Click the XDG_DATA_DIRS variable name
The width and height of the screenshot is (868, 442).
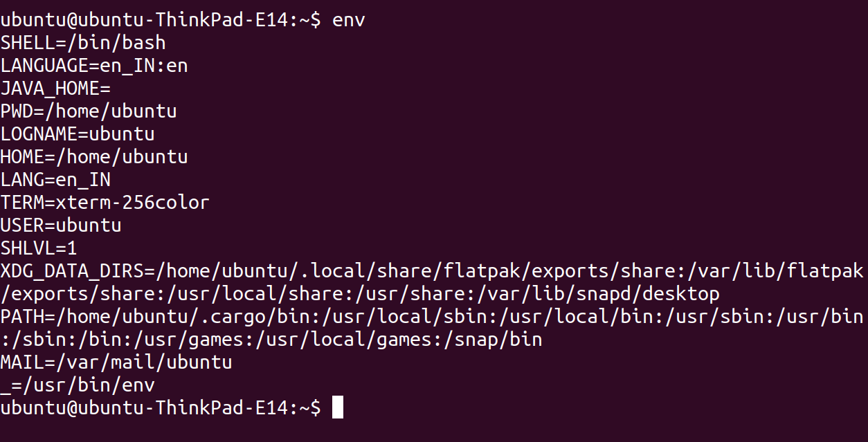pyautogui.click(x=72, y=271)
